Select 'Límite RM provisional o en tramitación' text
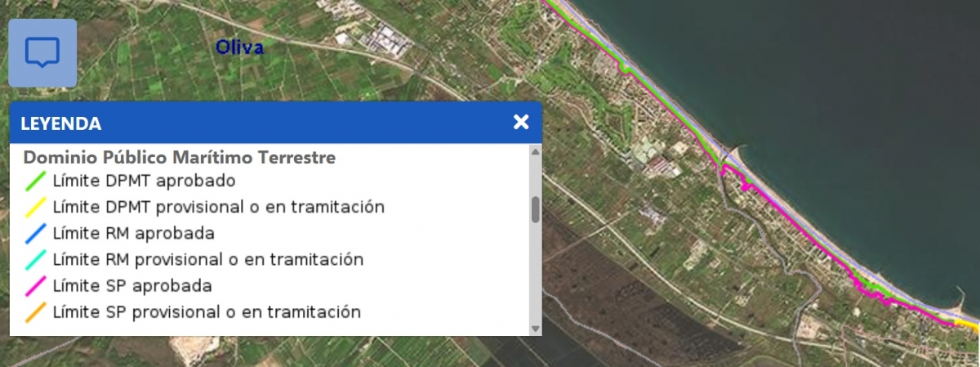The width and height of the screenshot is (980, 367). (207, 260)
